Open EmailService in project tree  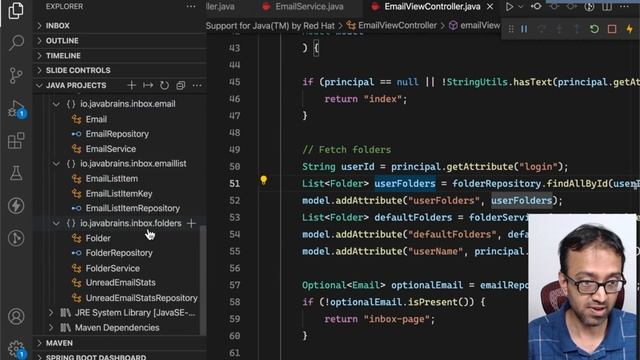point(111,149)
